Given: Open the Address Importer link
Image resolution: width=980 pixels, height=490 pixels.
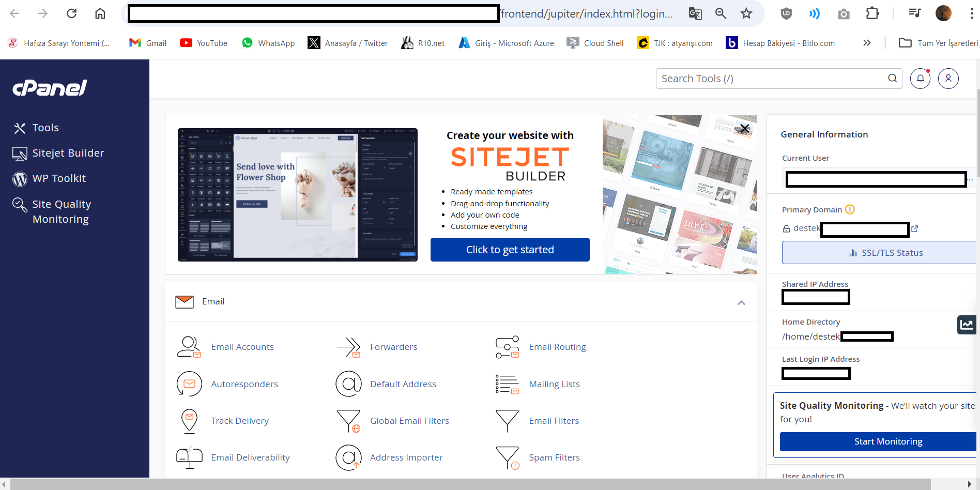Looking at the screenshot, I should tap(406, 457).
